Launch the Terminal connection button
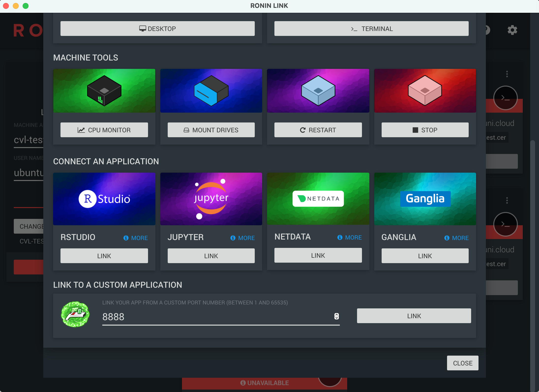Screen dimensions: 539x392 click(x=372, y=29)
